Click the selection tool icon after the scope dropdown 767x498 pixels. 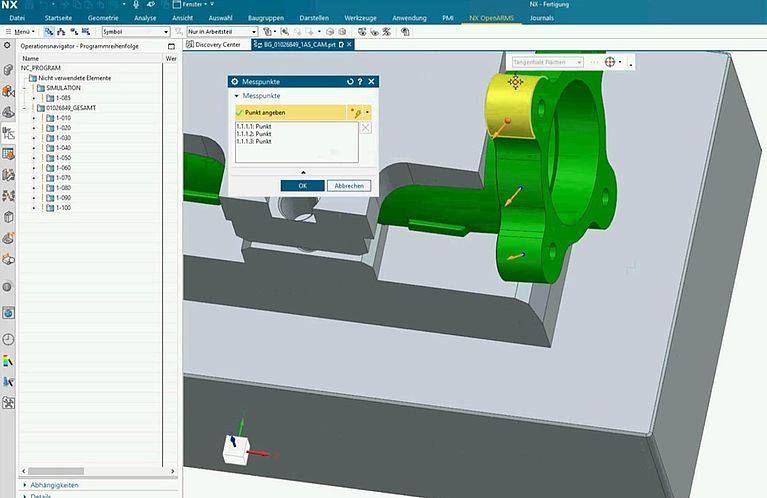click(x=268, y=32)
